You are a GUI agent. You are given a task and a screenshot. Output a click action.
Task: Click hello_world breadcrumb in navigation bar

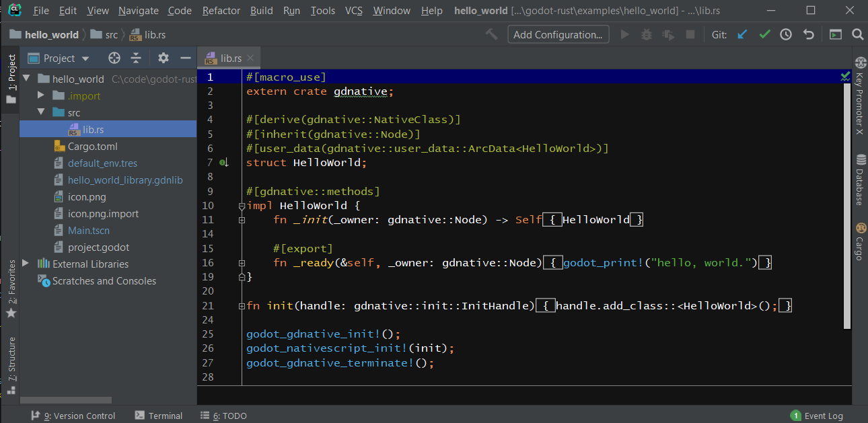pos(44,34)
